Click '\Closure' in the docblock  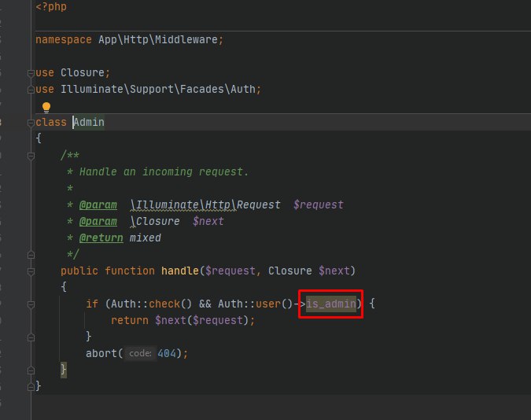(x=155, y=222)
